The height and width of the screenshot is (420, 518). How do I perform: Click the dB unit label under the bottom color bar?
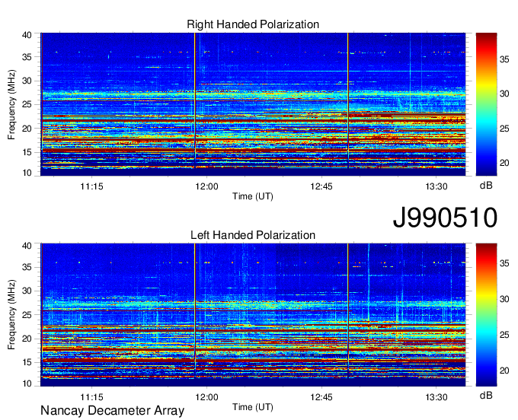486,395
